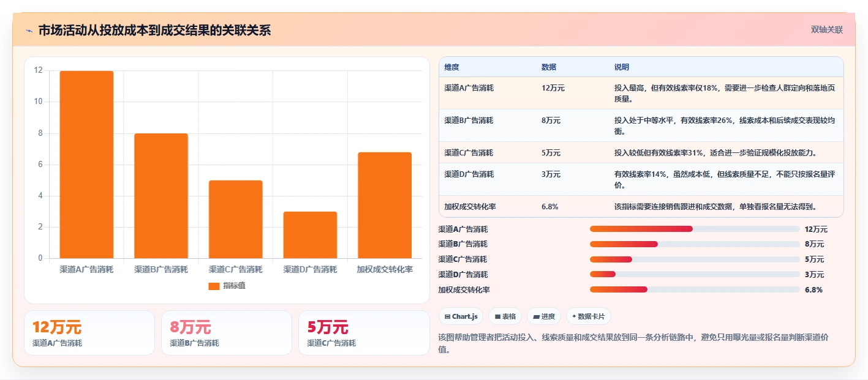Click the description mentioning 有效线索率26%
The height and width of the screenshot is (380, 868).
click(725, 125)
